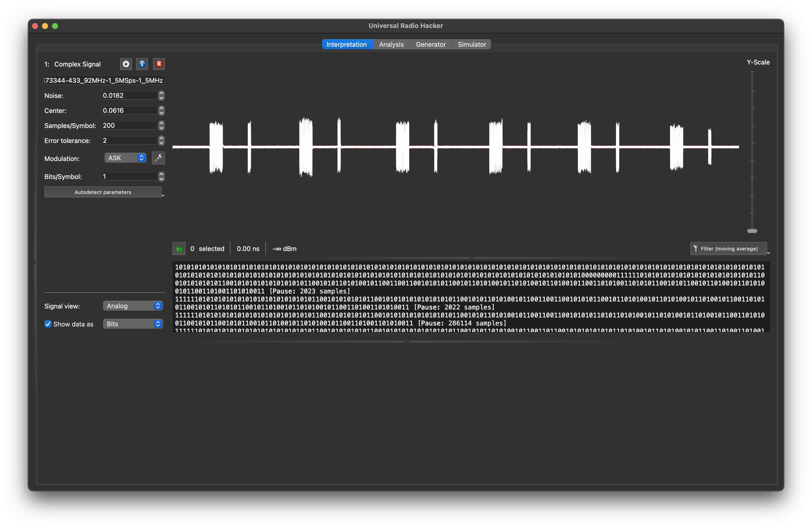The height and width of the screenshot is (528, 812).
Task: Click the signal file name field
Action: pyautogui.click(x=104, y=80)
